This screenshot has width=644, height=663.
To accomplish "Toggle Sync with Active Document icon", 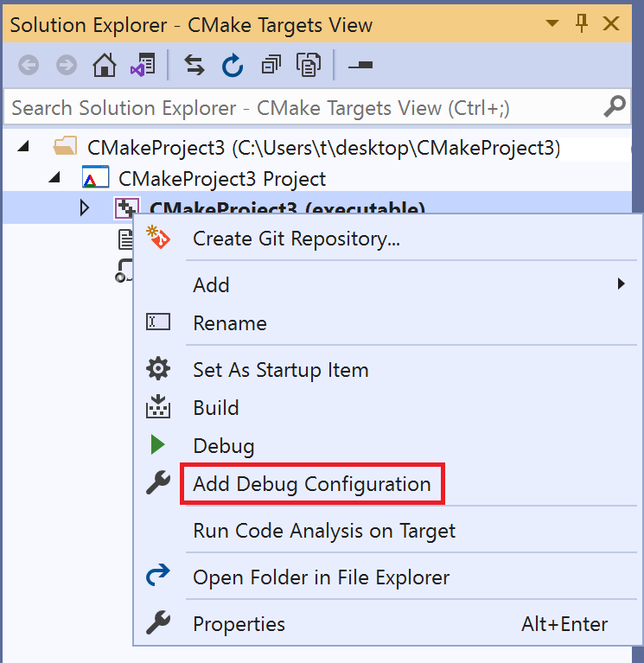I will 194,65.
